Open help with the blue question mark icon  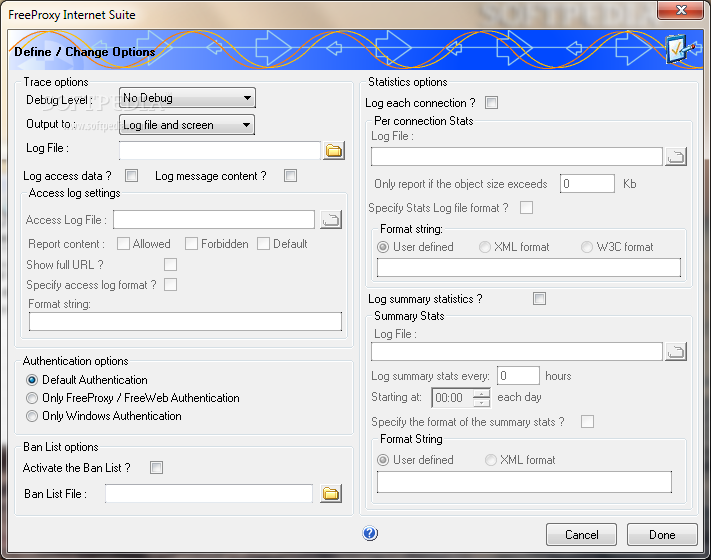[x=370, y=533]
